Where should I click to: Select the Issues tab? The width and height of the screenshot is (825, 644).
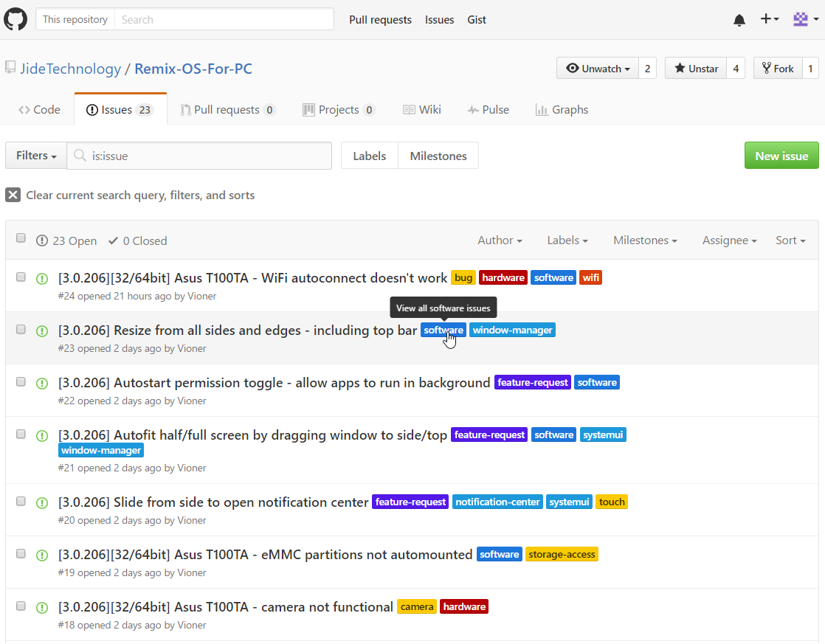pyautogui.click(x=120, y=109)
